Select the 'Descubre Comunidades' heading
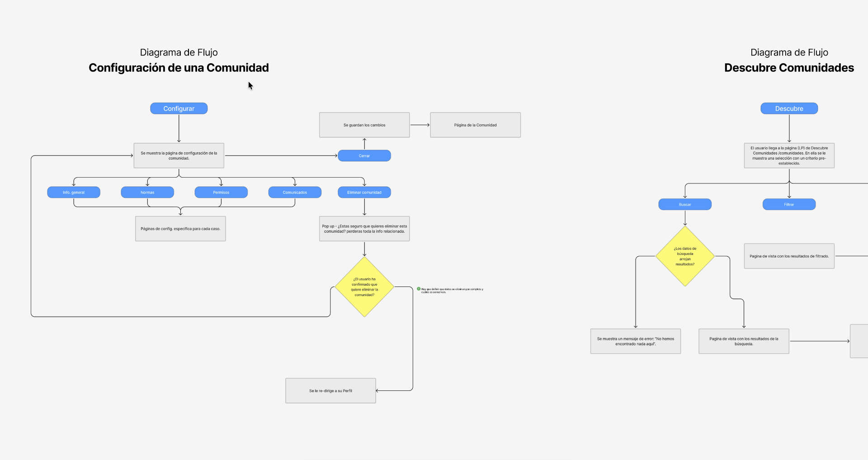 click(x=789, y=68)
